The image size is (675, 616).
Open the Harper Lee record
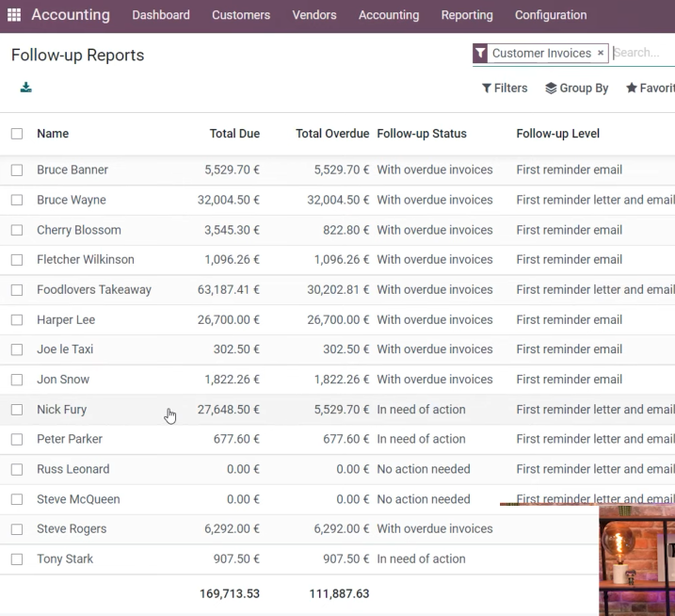pyautogui.click(x=66, y=319)
